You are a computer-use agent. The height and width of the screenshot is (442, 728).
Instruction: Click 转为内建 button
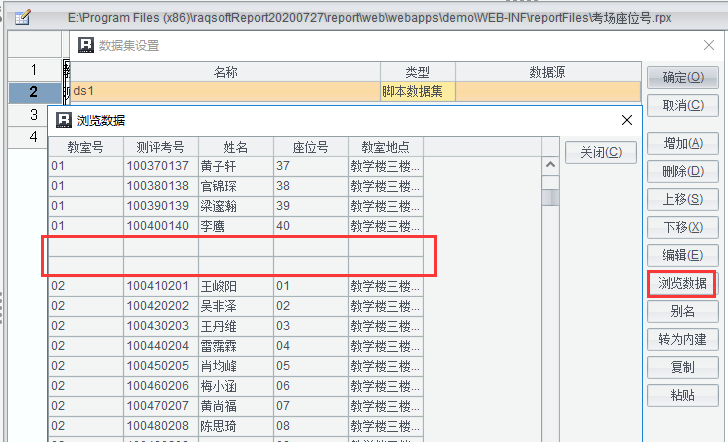[x=682, y=339]
